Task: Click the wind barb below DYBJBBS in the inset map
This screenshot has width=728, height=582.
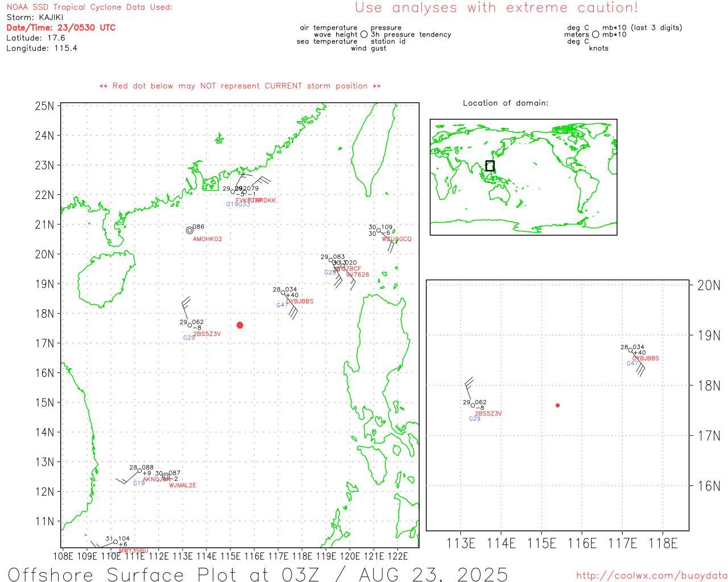Action: pyautogui.click(x=638, y=364)
